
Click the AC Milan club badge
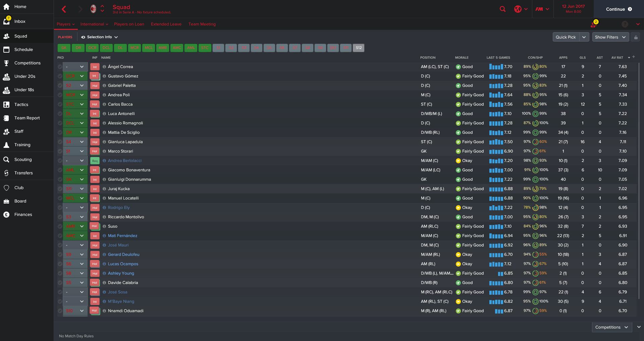(x=94, y=9)
